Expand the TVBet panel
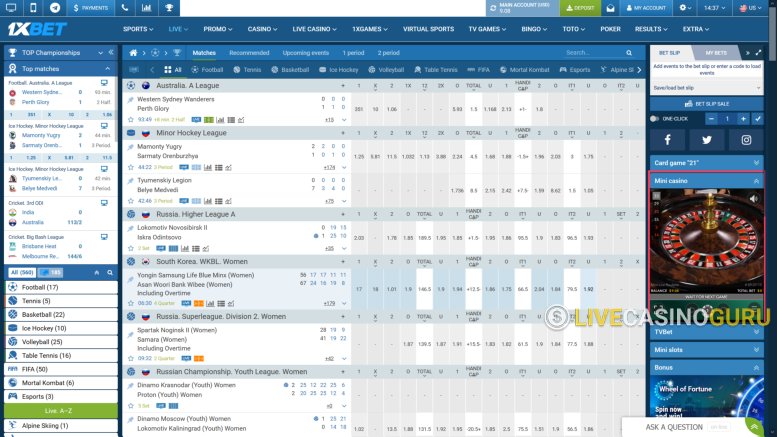The image size is (777, 437). tap(707, 332)
